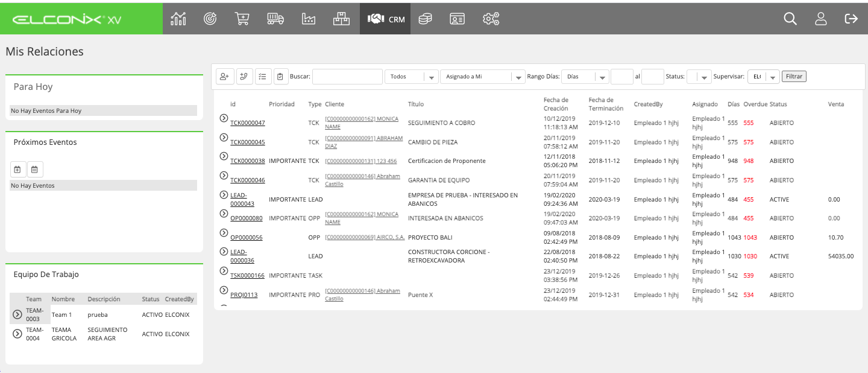Click the 'Overdue' column header

click(x=755, y=104)
